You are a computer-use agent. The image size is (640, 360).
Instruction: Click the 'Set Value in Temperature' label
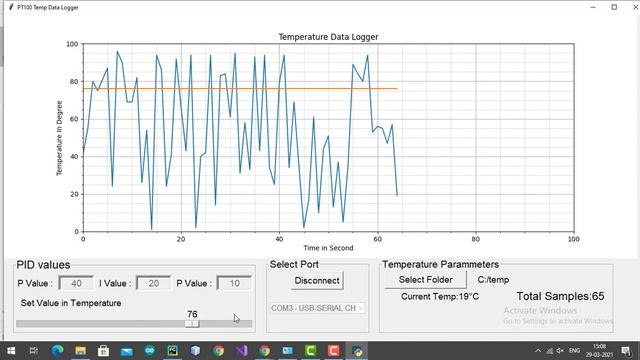point(71,303)
